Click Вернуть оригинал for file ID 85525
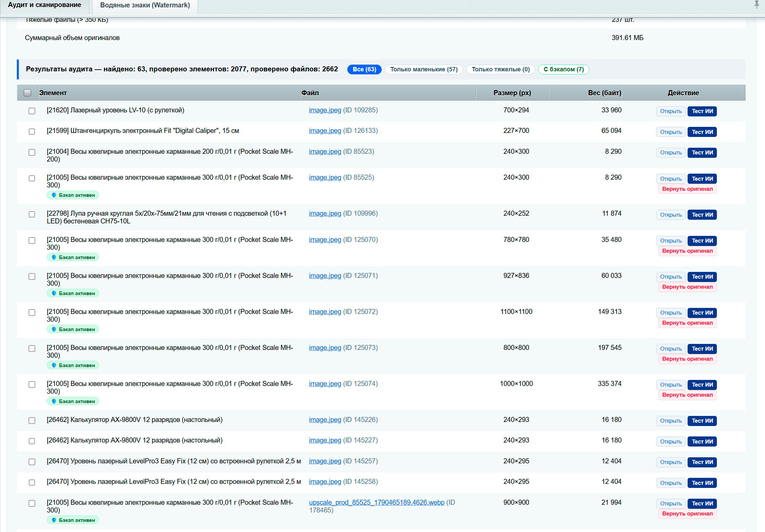This screenshot has height=532, width=765. click(687, 189)
